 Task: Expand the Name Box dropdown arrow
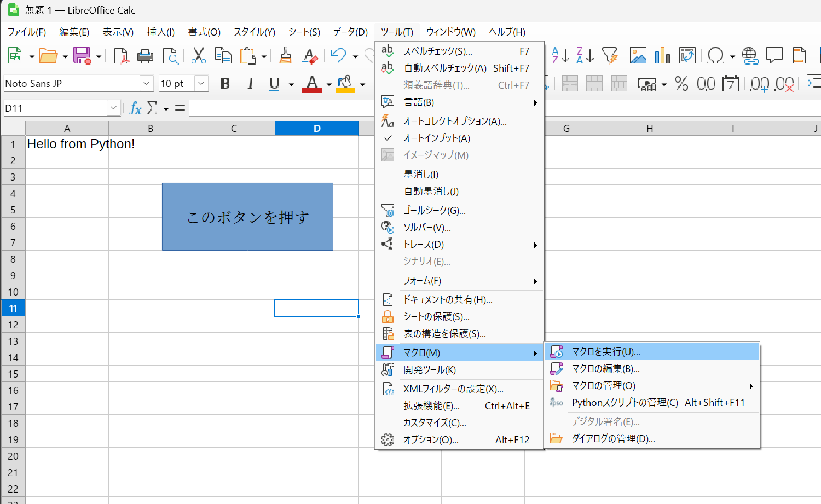[x=113, y=108]
